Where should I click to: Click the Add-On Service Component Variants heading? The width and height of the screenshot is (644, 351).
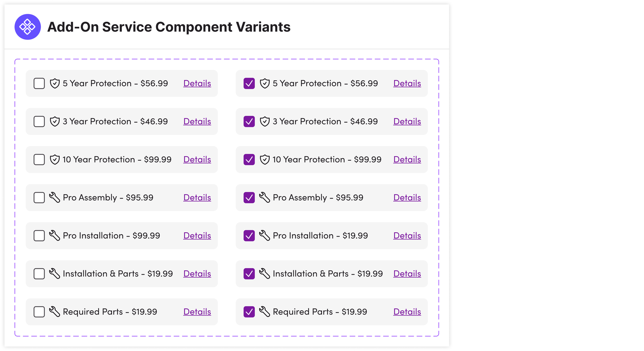point(169,27)
